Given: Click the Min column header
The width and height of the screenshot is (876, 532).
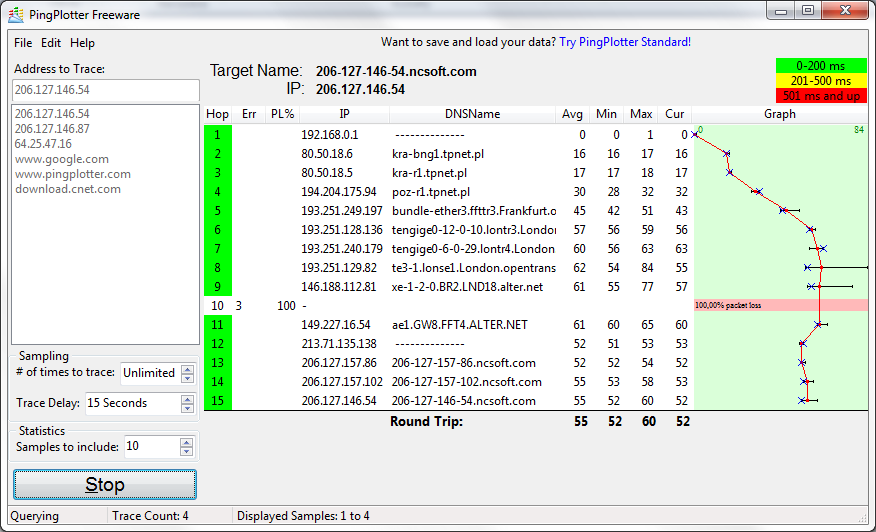Looking at the screenshot, I should pyautogui.click(x=606, y=114).
